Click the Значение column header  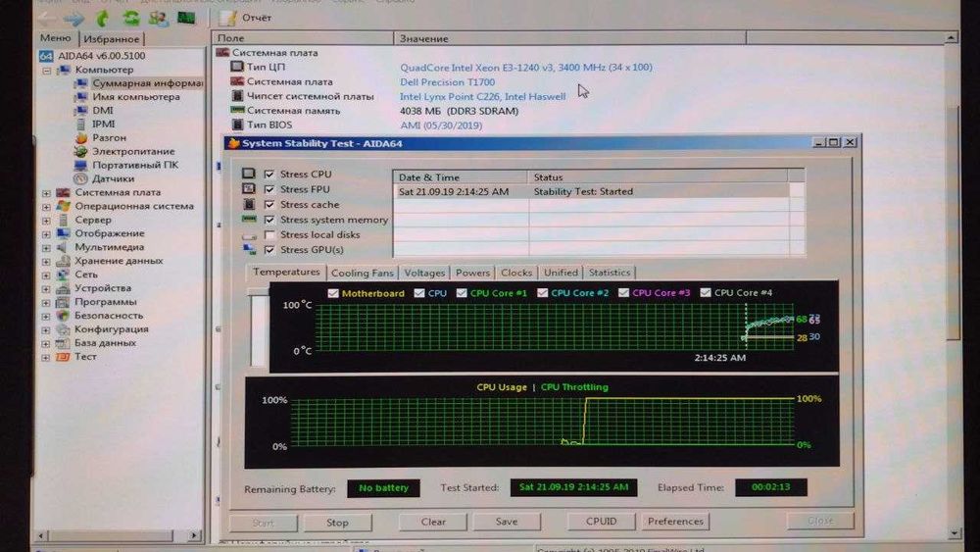tap(570, 38)
